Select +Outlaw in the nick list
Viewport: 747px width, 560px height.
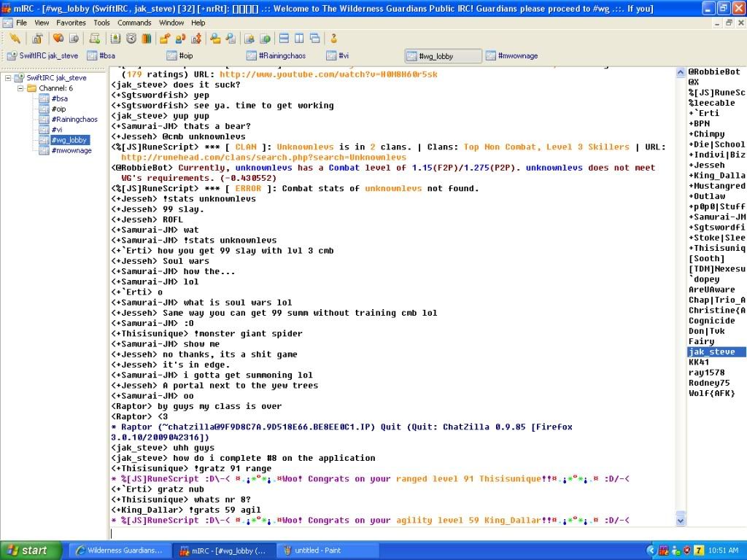click(x=706, y=196)
